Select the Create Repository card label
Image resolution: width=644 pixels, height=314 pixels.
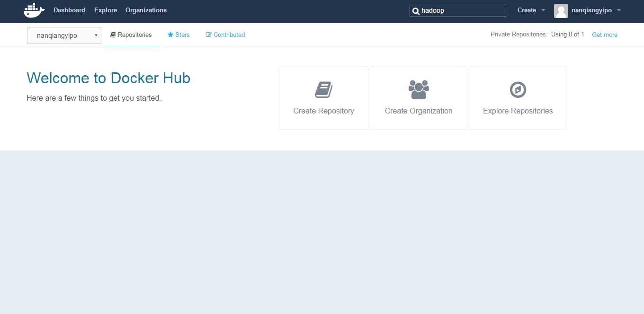(323, 111)
